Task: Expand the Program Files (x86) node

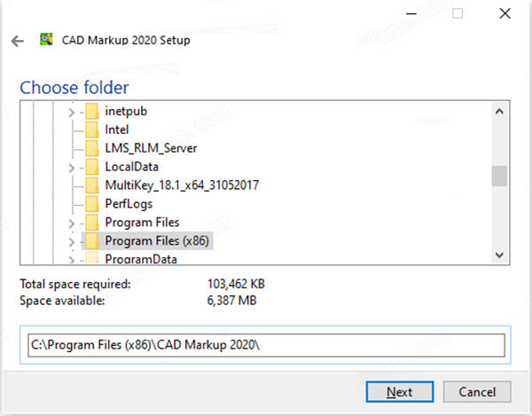Action: pyautogui.click(x=71, y=242)
